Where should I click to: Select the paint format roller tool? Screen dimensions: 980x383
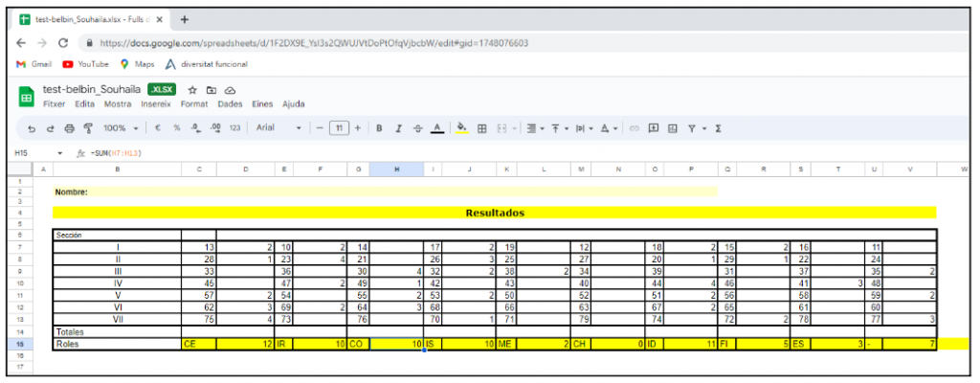pos(88,128)
